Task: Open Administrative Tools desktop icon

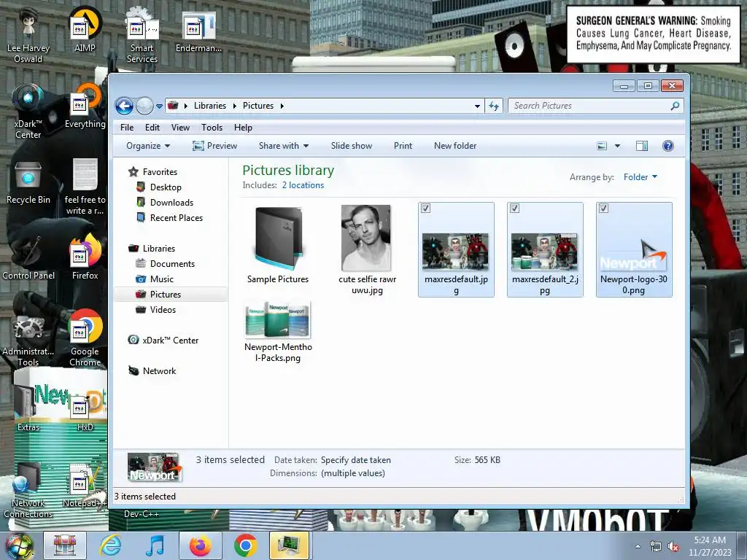Action: pyautogui.click(x=28, y=341)
